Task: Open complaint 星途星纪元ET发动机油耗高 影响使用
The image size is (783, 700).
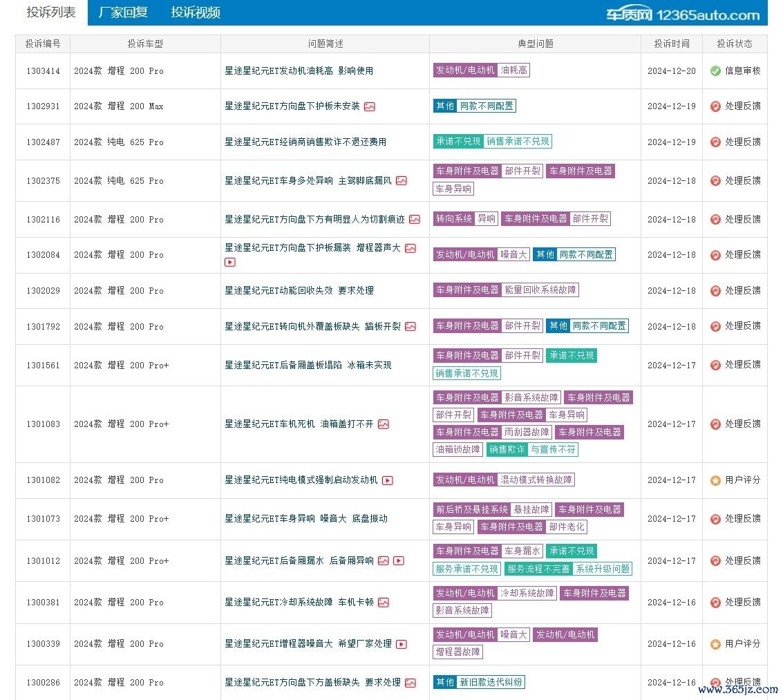Action: [x=299, y=71]
